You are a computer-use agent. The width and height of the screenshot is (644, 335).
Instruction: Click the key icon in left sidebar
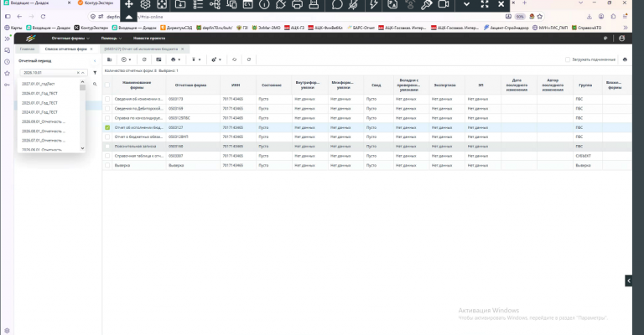click(x=7, y=85)
